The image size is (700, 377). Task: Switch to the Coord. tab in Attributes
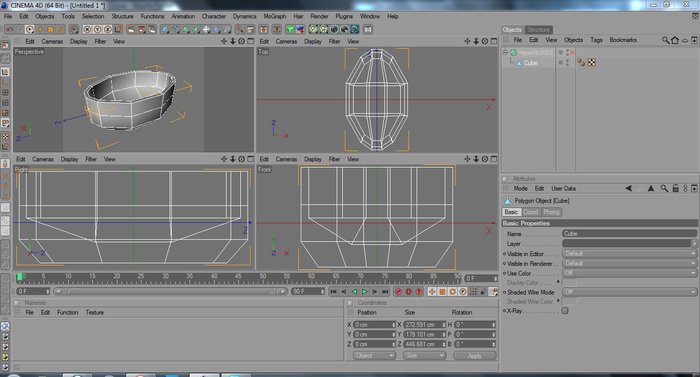pyautogui.click(x=530, y=212)
